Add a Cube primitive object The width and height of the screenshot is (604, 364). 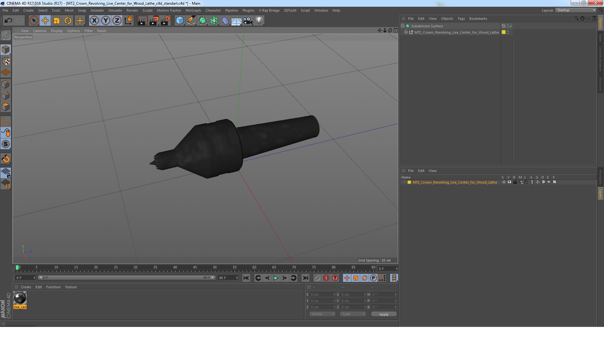[x=180, y=21]
